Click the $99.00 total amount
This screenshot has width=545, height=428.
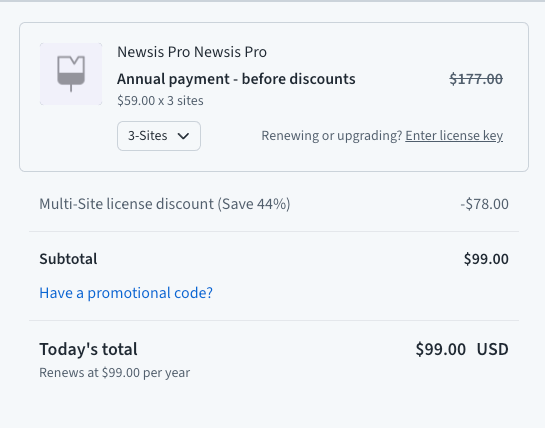pyautogui.click(x=441, y=349)
